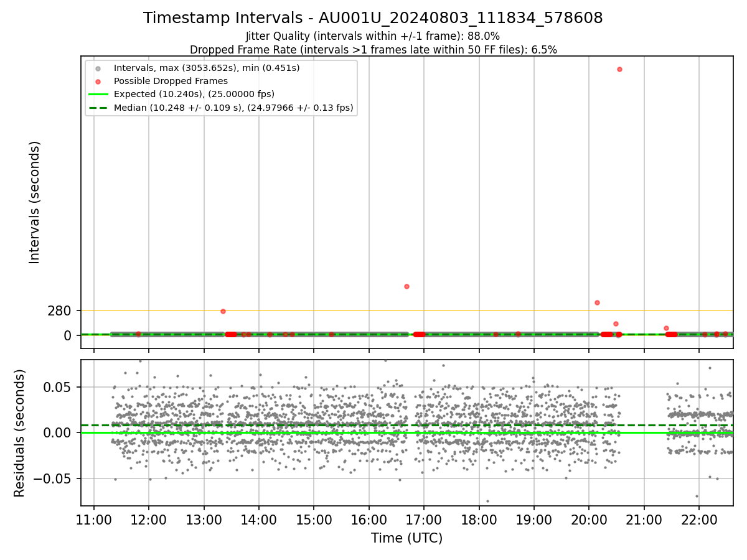The image size is (747, 560).
Task: Click the red dropped-frame point near 21:25
Action: (666, 328)
